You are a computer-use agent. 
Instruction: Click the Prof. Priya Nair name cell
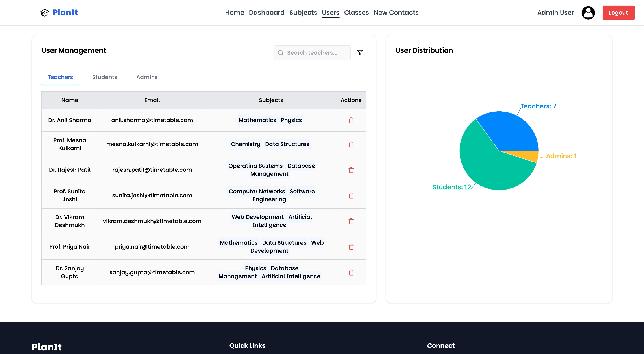click(x=70, y=246)
